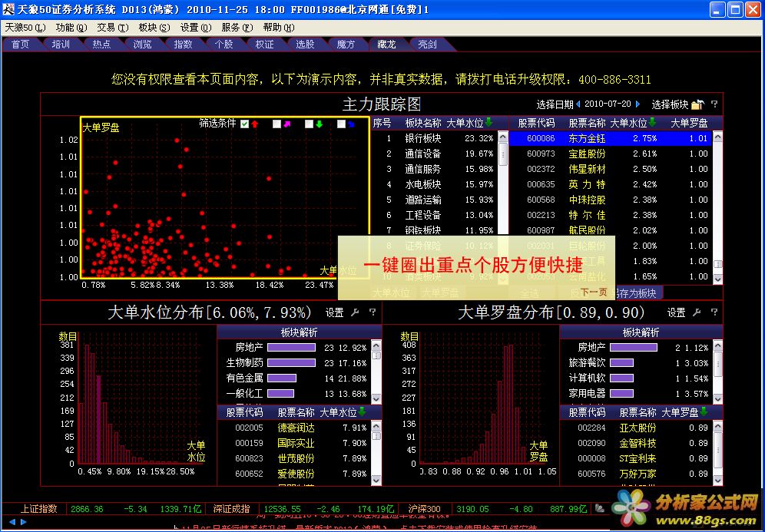Open the 设置 menu in the menu bar
This screenshot has height=532, width=765.
196,28
